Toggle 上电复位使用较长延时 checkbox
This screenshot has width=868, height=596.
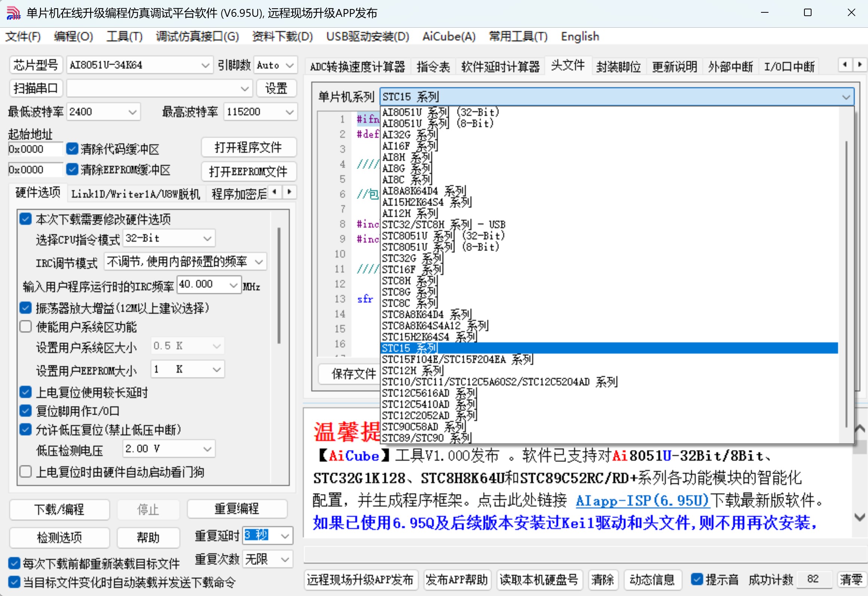click(x=25, y=392)
